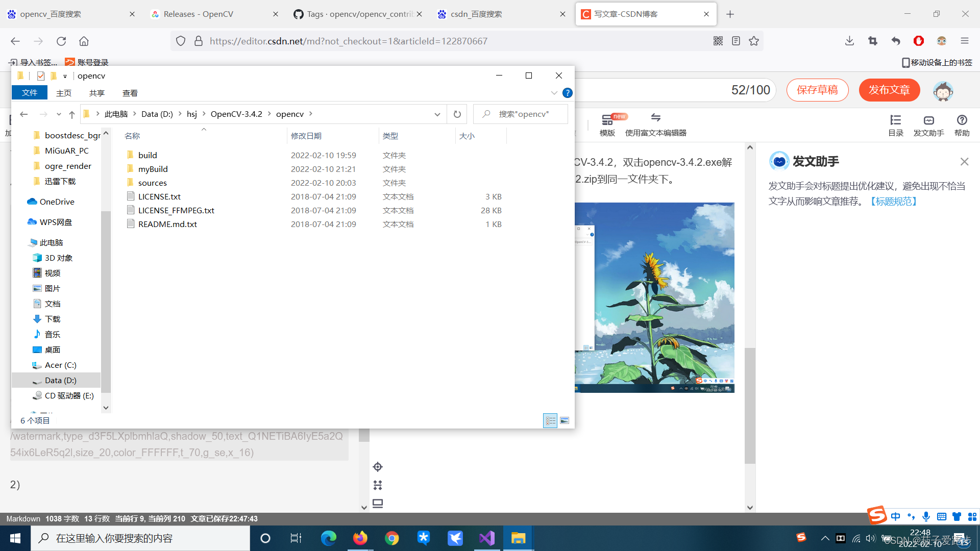Show hidden system tray icons arrow
This screenshot has height=551, width=980.
coord(825,538)
